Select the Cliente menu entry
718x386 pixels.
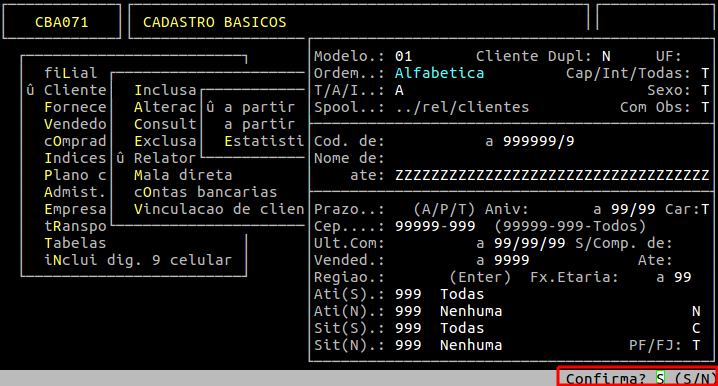(x=75, y=90)
